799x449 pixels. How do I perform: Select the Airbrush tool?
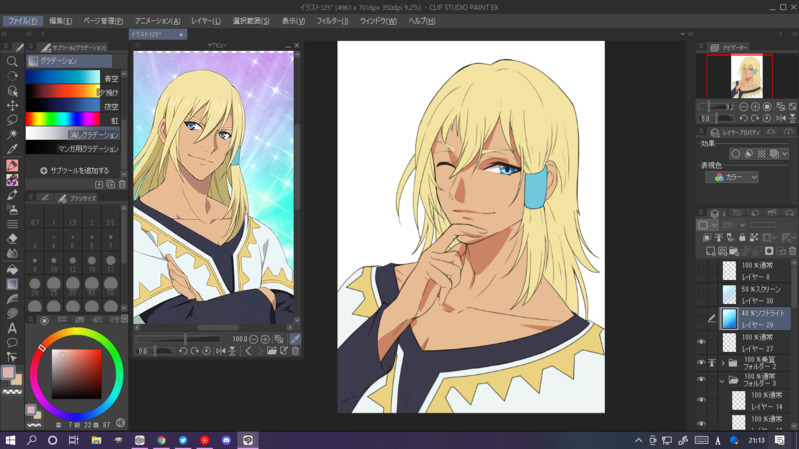12,209
